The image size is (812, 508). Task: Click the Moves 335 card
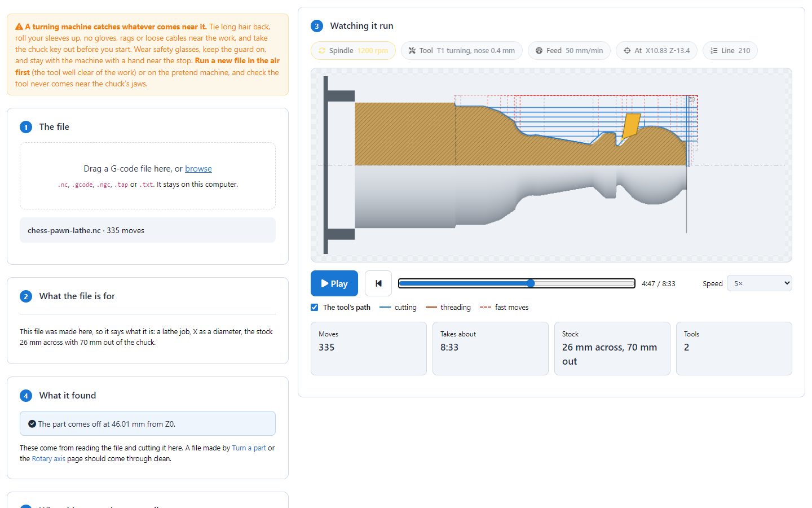coord(369,348)
